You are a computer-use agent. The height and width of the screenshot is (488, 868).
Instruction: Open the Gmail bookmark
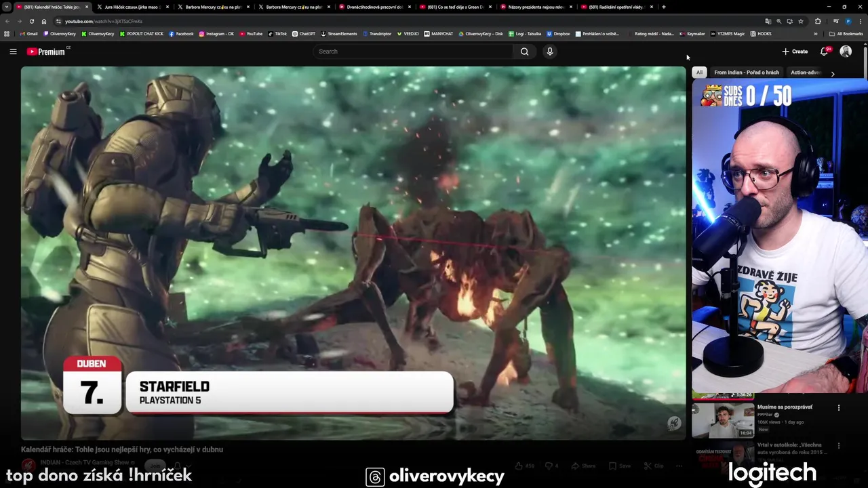click(28, 34)
